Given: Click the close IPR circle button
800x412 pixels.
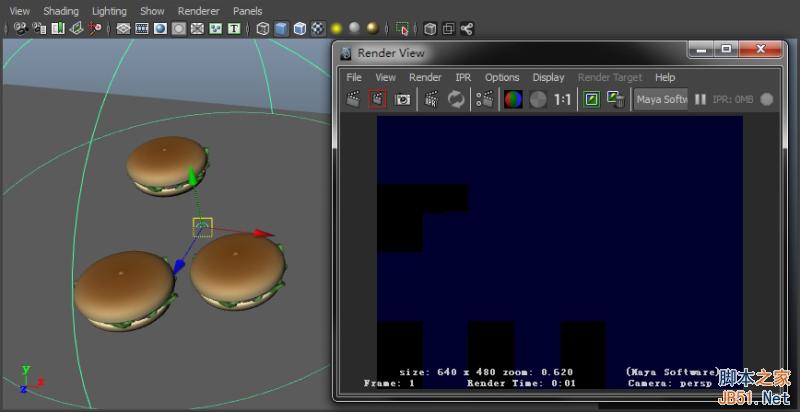Looking at the screenshot, I should point(766,99).
